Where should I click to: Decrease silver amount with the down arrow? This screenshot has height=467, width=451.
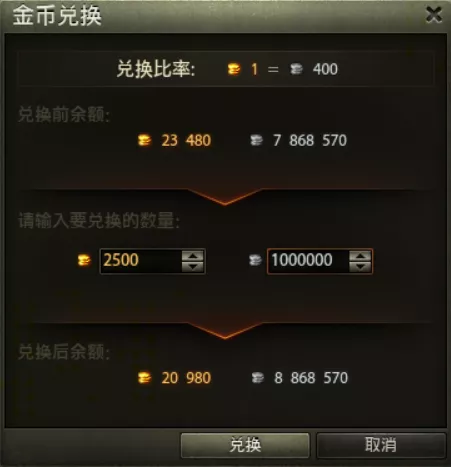tap(360, 266)
